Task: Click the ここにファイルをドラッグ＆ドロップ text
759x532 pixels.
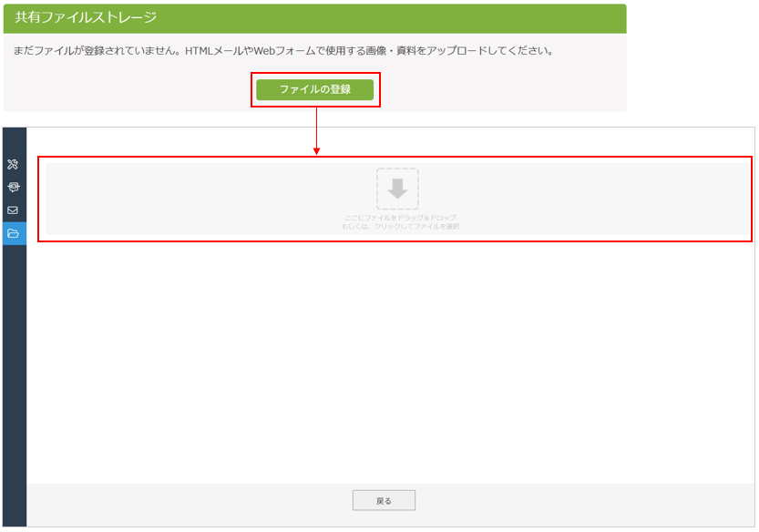Action: pos(400,218)
